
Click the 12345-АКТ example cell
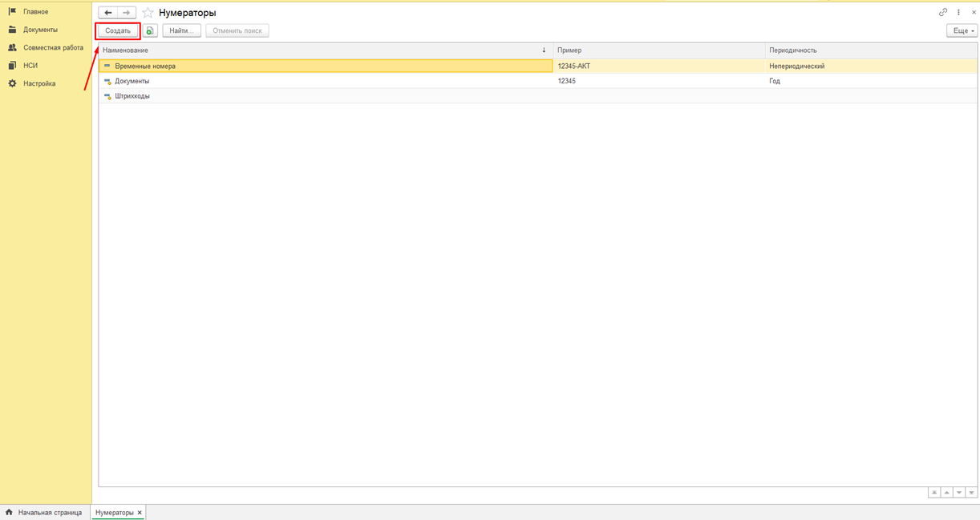click(659, 66)
